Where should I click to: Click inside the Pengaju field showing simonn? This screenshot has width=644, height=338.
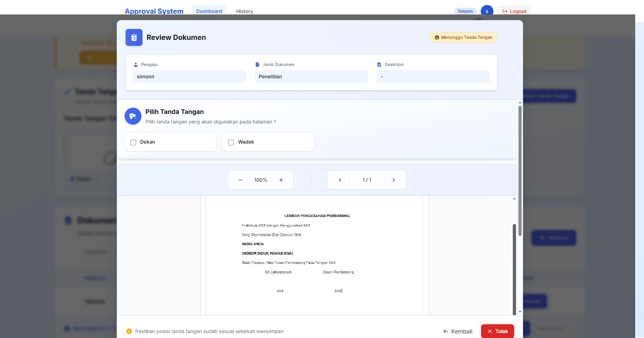(189, 77)
